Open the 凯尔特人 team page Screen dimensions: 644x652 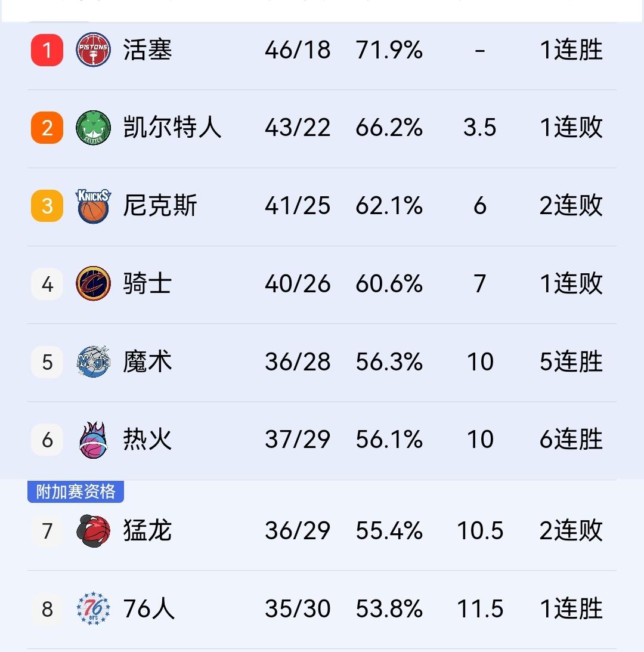[171, 128]
